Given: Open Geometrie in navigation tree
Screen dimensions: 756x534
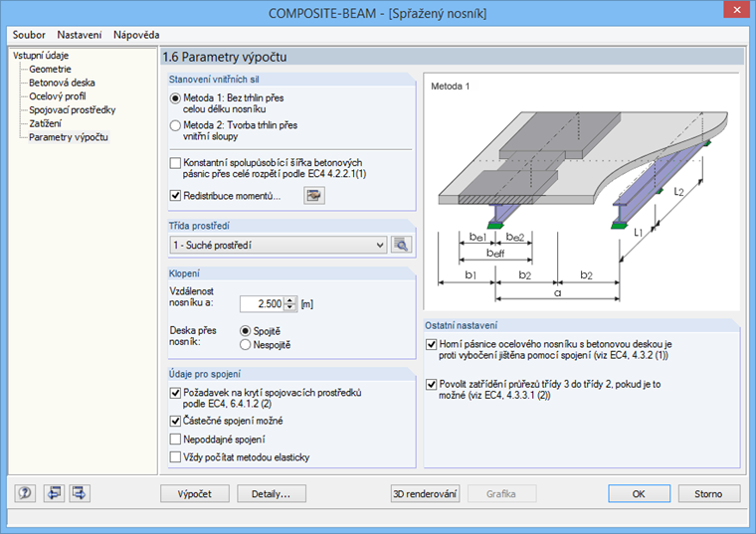Looking at the screenshot, I should coord(50,69).
